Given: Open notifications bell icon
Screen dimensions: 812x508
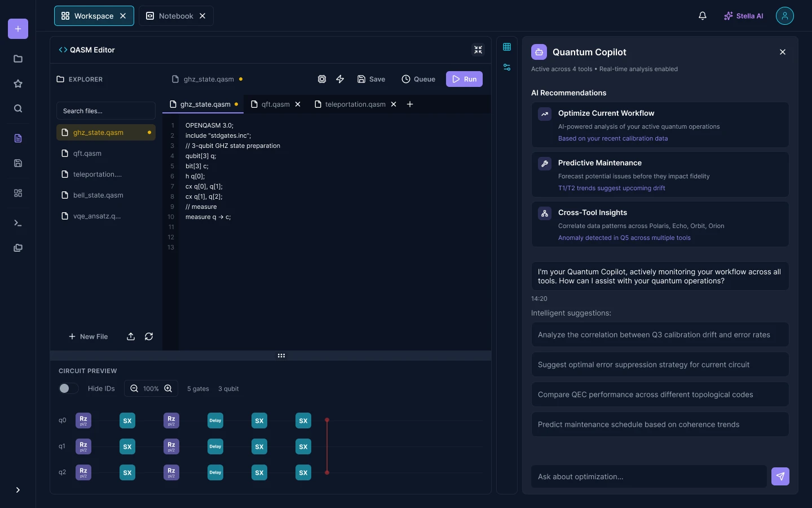Looking at the screenshot, I should point(703,16).
